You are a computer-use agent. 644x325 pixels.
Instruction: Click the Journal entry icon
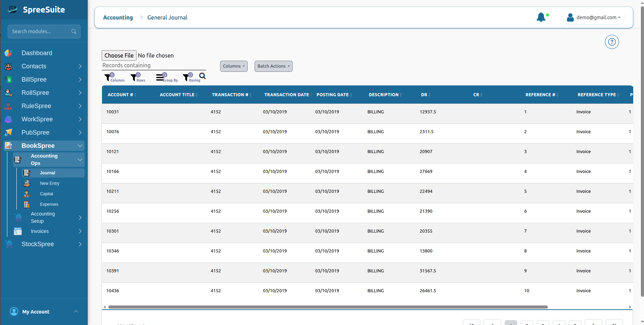pos(27,173)
